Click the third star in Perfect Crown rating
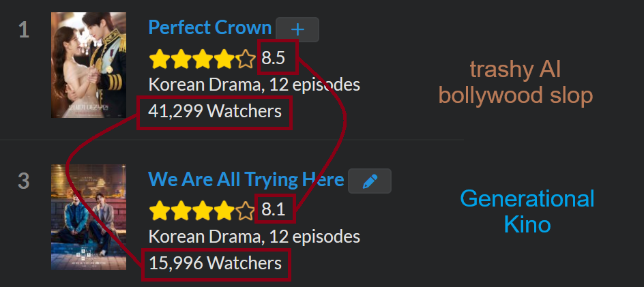The height and width of the screenshot is (287, 644). (203, 59)
